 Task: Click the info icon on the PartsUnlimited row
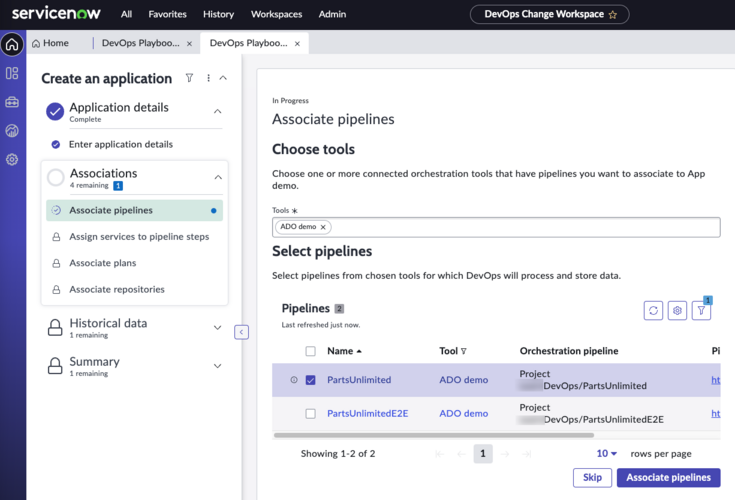click(x=294, y=380)
